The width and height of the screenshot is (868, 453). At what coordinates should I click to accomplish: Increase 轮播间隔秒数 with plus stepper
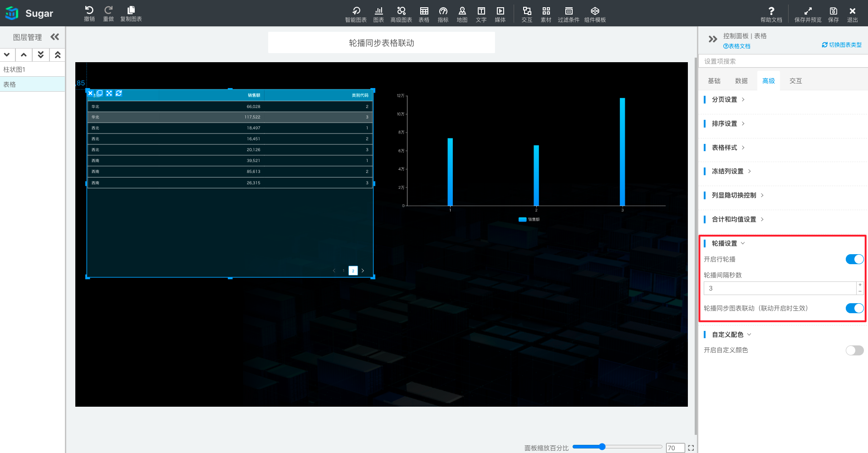pos(860,285)
